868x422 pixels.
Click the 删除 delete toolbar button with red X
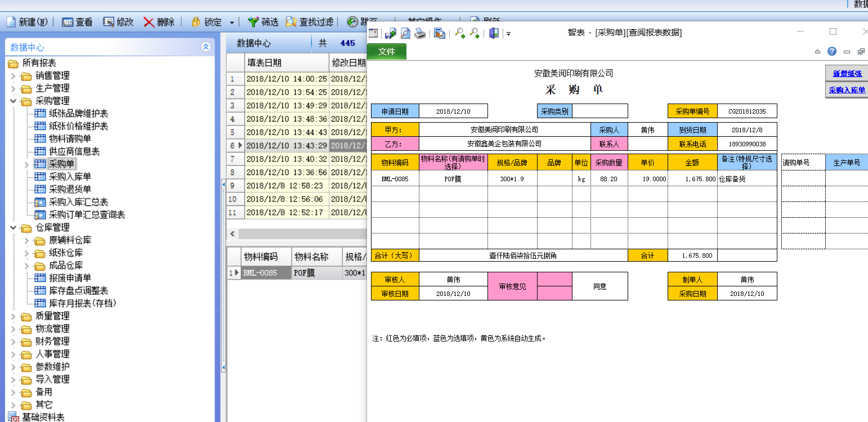coord(159,22)
